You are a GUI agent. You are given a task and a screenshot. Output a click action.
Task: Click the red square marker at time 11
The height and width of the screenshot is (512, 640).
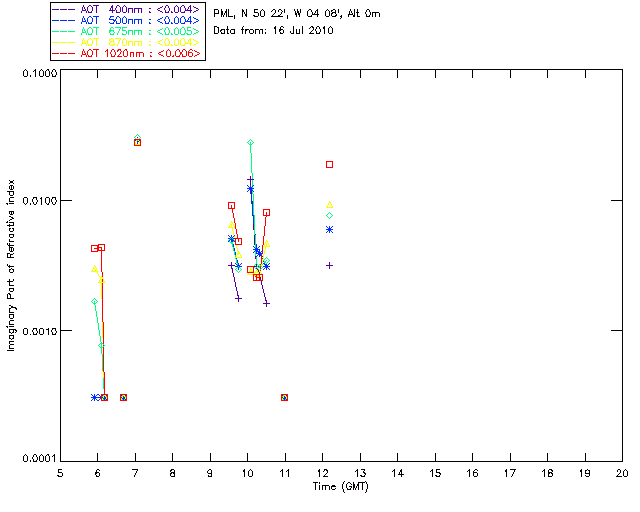(284, 398)
